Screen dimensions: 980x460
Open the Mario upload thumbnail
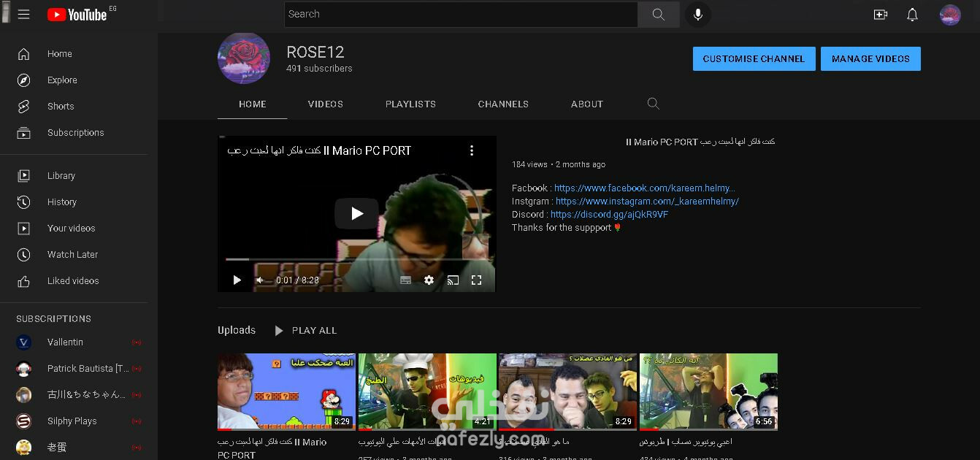click(286, 392)
